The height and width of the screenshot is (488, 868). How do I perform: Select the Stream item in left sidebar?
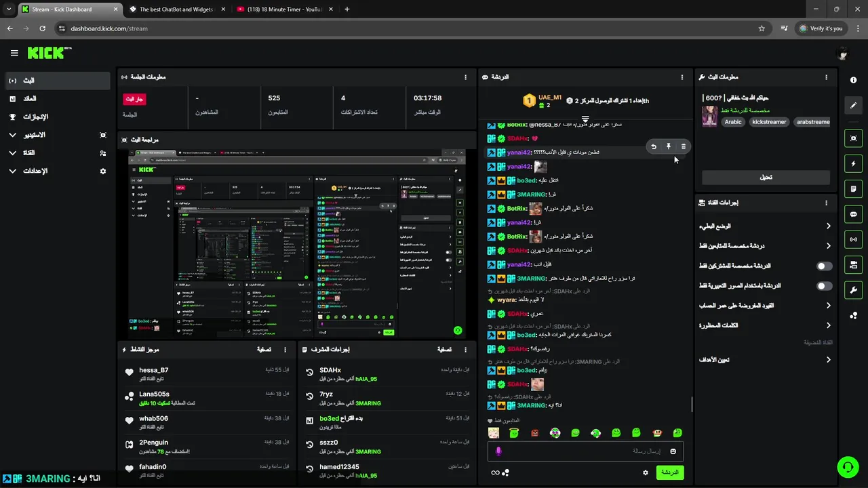coord(57,81)
